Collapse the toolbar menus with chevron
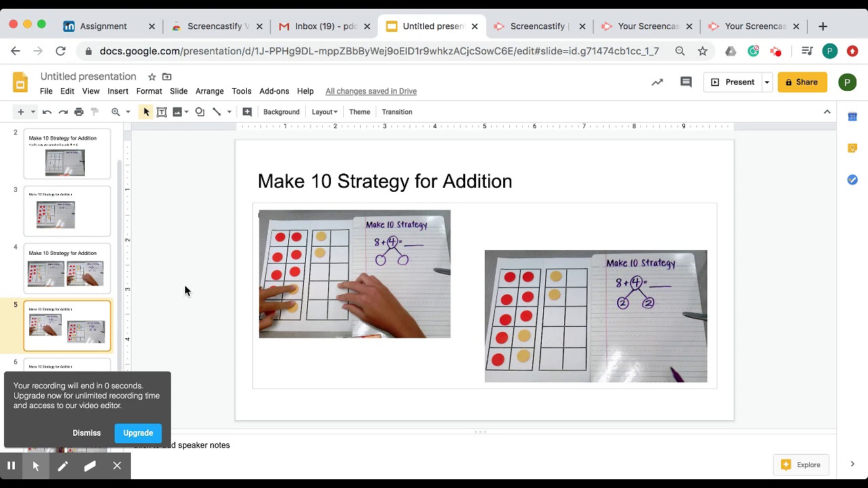This screenshot has width=868, height=488. [827, 112]
